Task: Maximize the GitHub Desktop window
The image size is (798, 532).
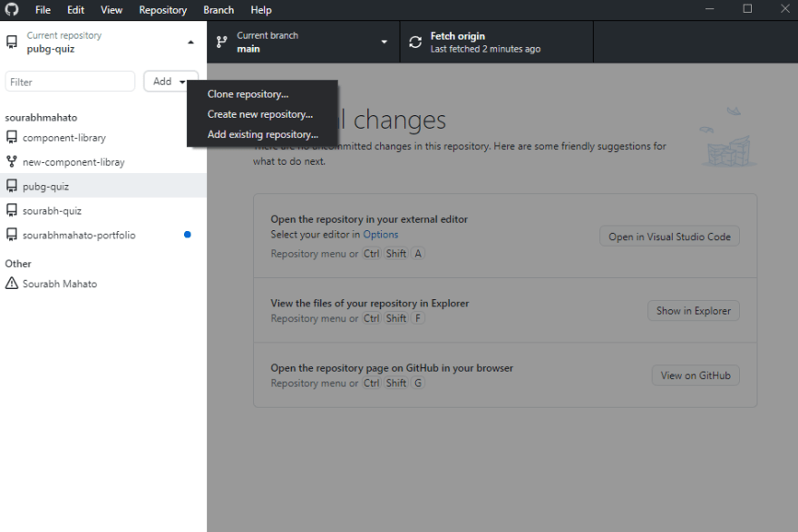Action: (x=747, y=9)
